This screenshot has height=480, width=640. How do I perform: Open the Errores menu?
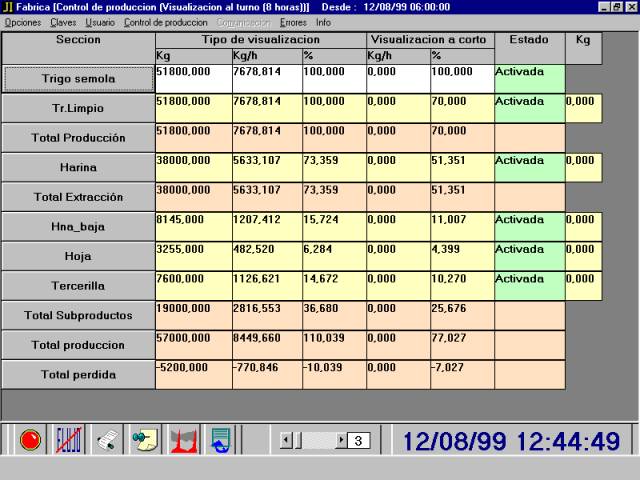point(293,23)
